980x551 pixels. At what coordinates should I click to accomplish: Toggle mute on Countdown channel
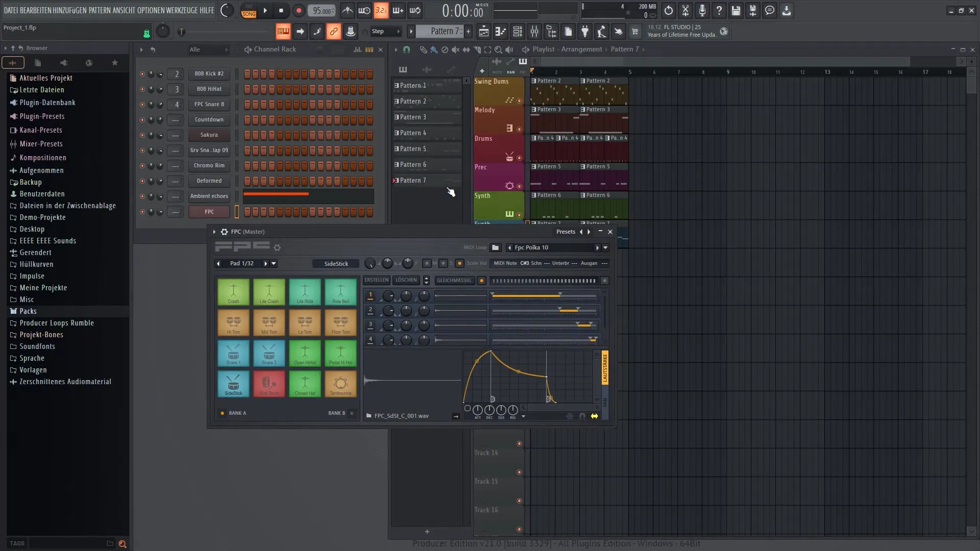tap(141, 119)
